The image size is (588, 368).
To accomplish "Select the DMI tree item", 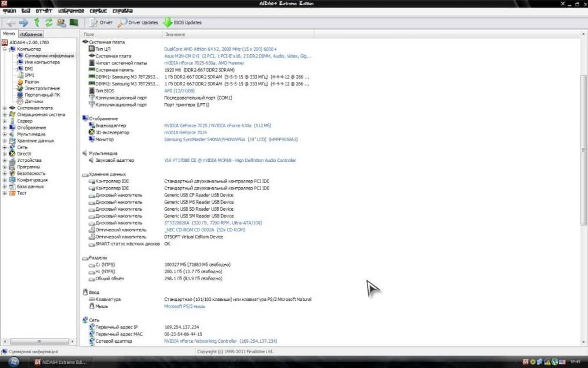I will click(x=29, y=69).
